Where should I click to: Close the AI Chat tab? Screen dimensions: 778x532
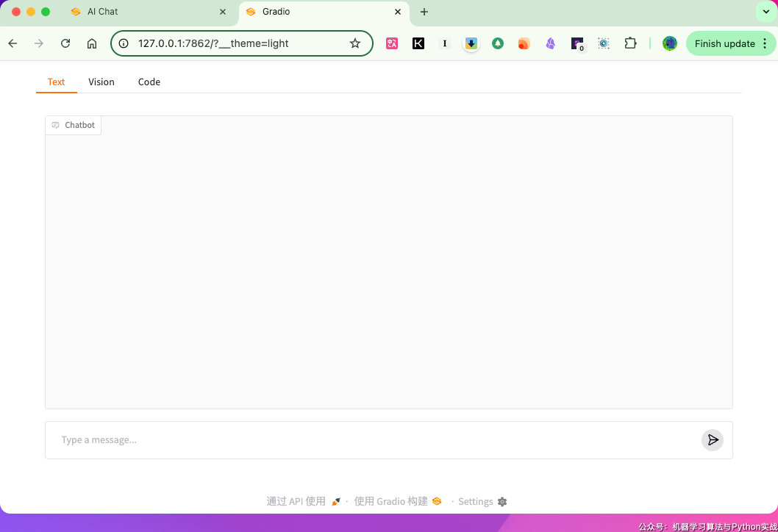(x=223, y=12)
